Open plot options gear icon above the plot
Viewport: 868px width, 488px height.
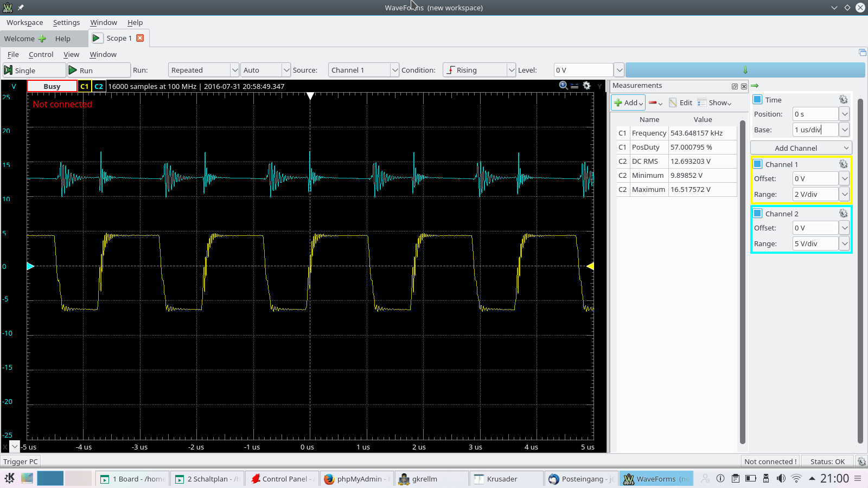point(586,86)
